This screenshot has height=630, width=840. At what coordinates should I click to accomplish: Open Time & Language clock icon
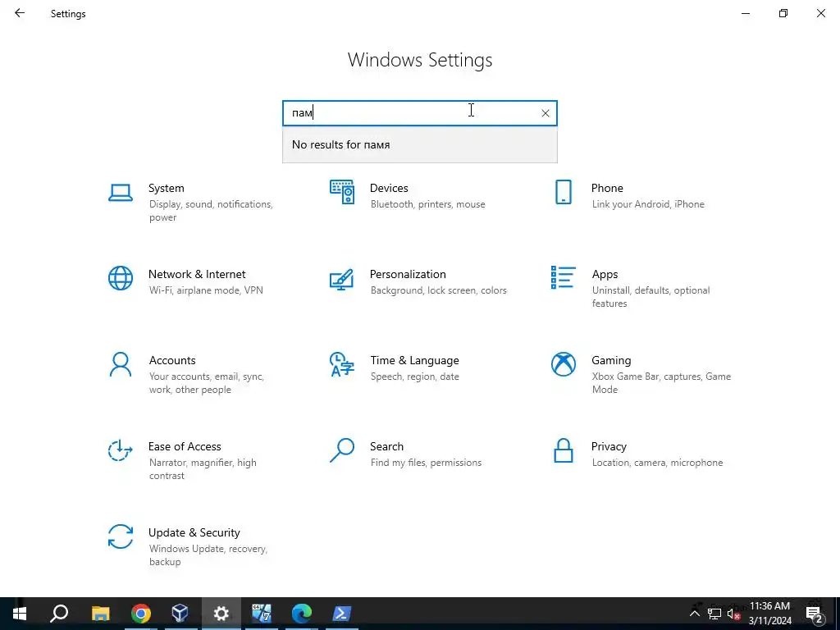click(342, 364)
